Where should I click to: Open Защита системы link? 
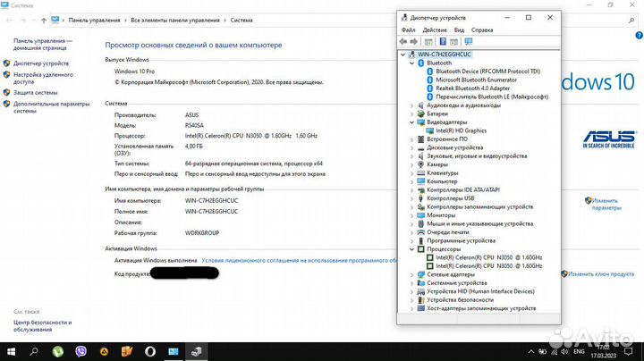[35, 93]
